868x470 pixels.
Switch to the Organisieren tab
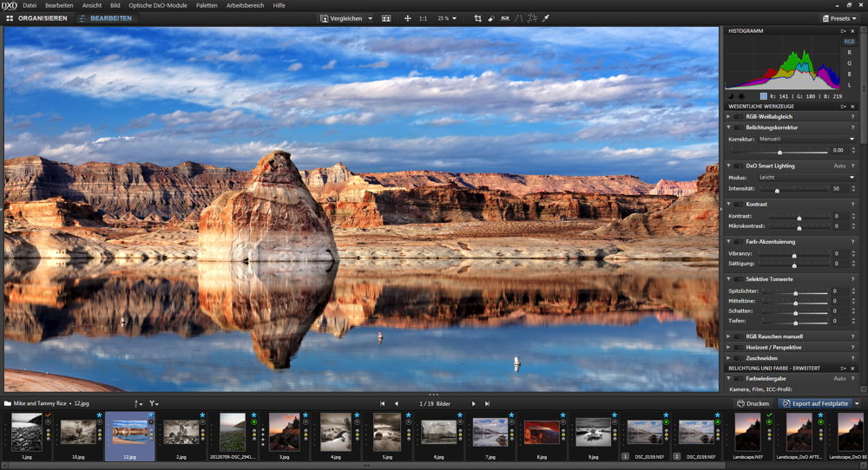36,18
